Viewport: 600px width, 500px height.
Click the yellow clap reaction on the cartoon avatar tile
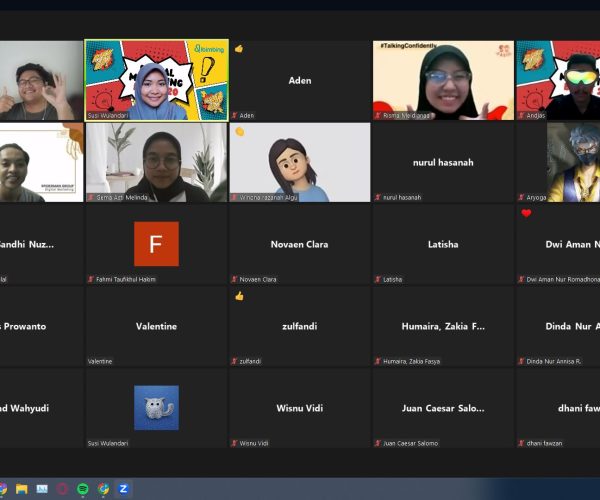coord(240,132)
